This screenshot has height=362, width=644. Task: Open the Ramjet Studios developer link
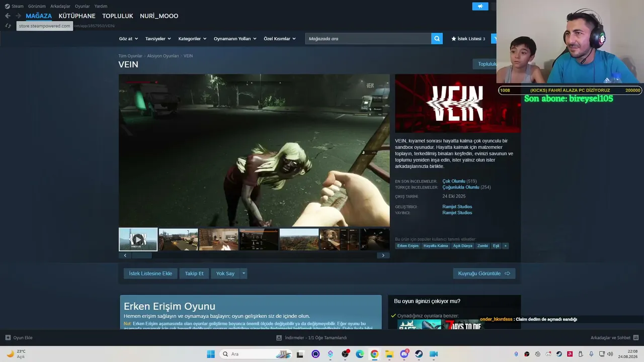pos(457,207)
